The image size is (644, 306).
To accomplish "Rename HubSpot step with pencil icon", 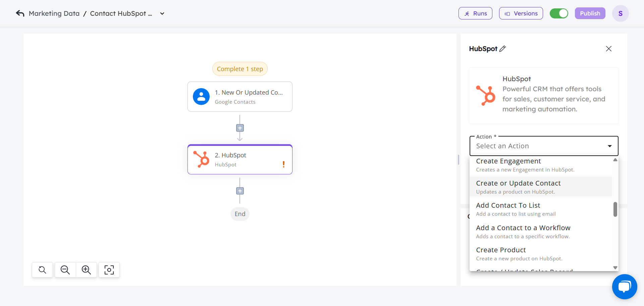I will coord(502,49).
